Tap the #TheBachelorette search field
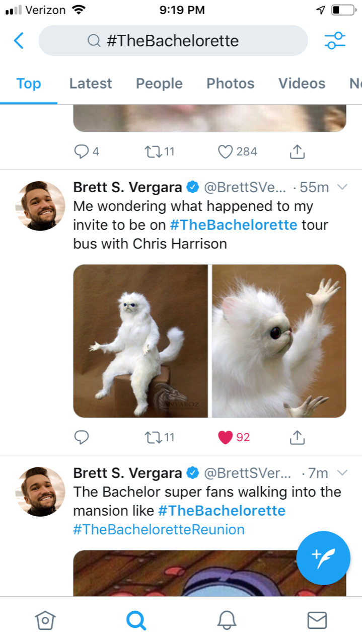Screen dimensions: 362x644 point(173,41)
